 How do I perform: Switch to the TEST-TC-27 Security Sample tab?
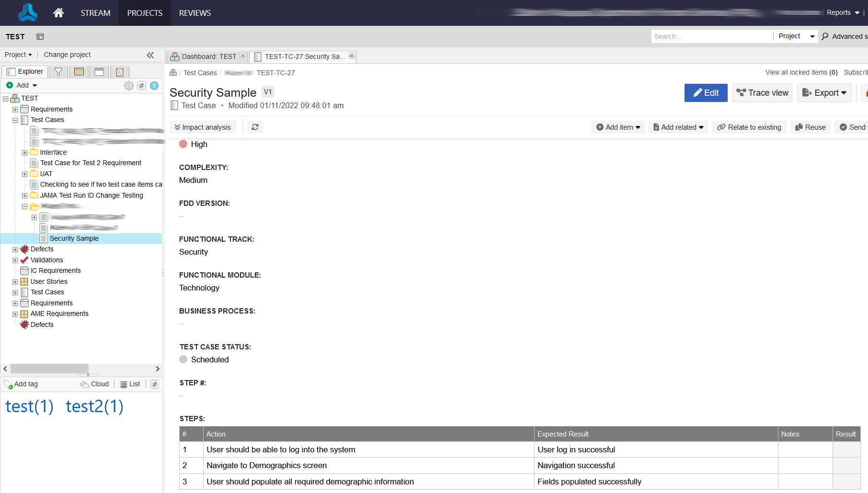(302, 56)
